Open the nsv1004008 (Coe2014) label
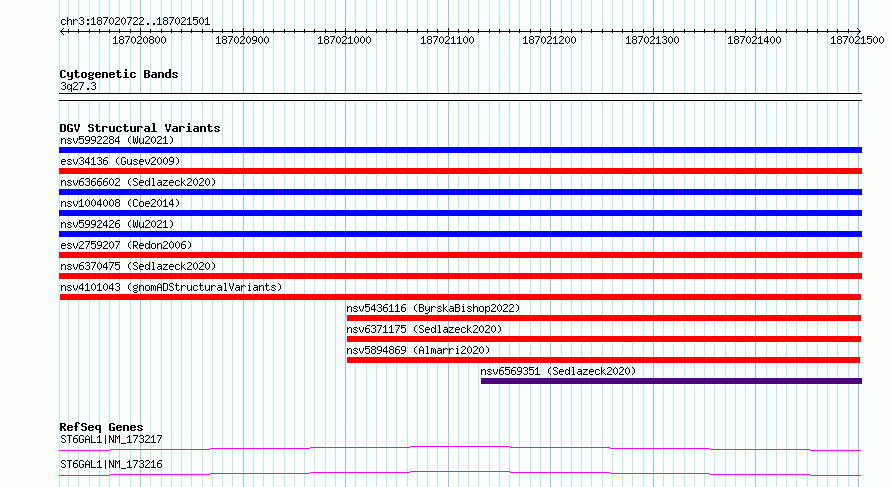This screenshot has width=890, height=487. [x=120, y=203]
